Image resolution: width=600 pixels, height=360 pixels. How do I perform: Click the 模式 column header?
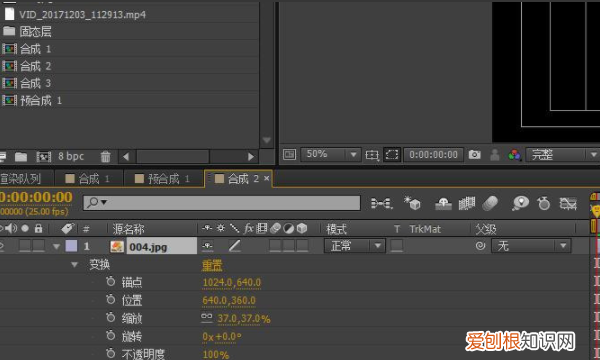[336, 229]
